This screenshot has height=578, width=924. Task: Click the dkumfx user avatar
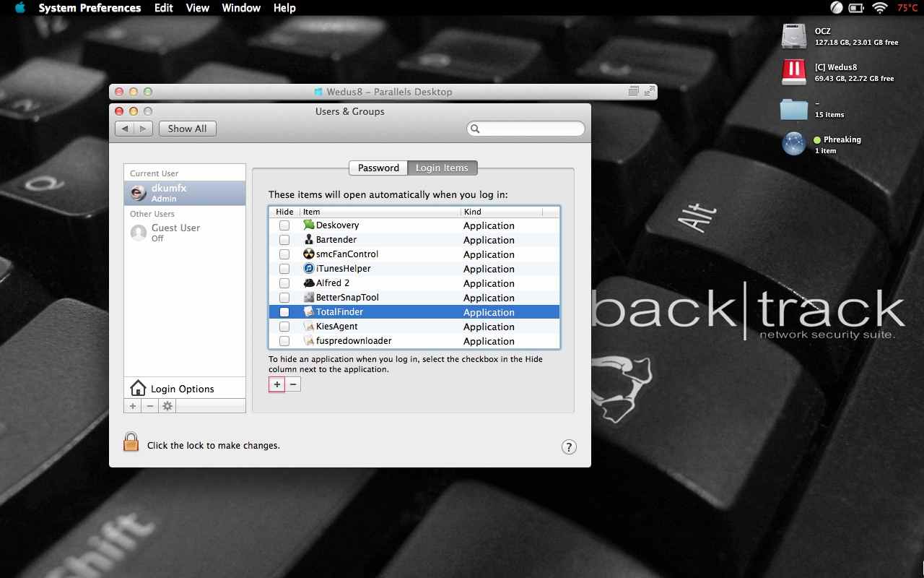point(138,193)
